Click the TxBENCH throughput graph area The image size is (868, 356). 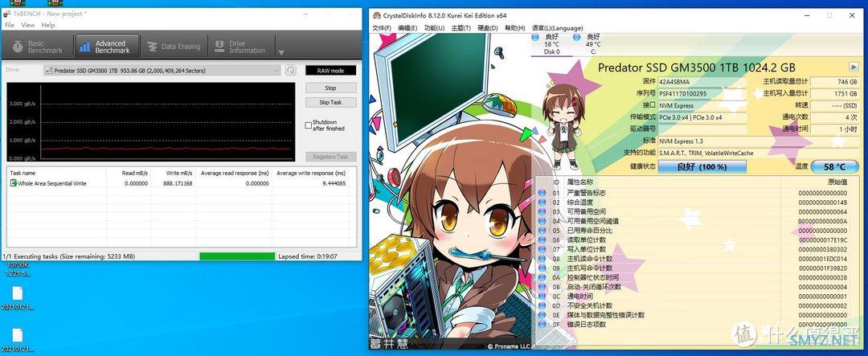click(x=150, y=122)
